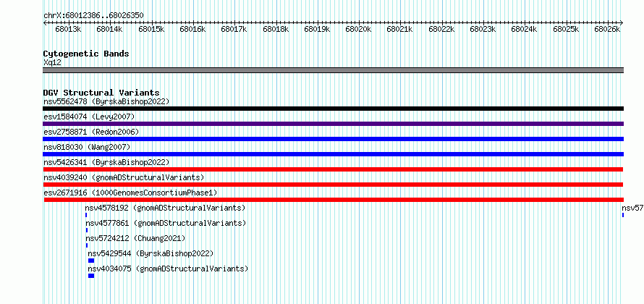Image resolution: width=644 pixels, height=304 pixels.
Task: Click the DGV Structural Variants track title
Action: click(x=101, y=93)
